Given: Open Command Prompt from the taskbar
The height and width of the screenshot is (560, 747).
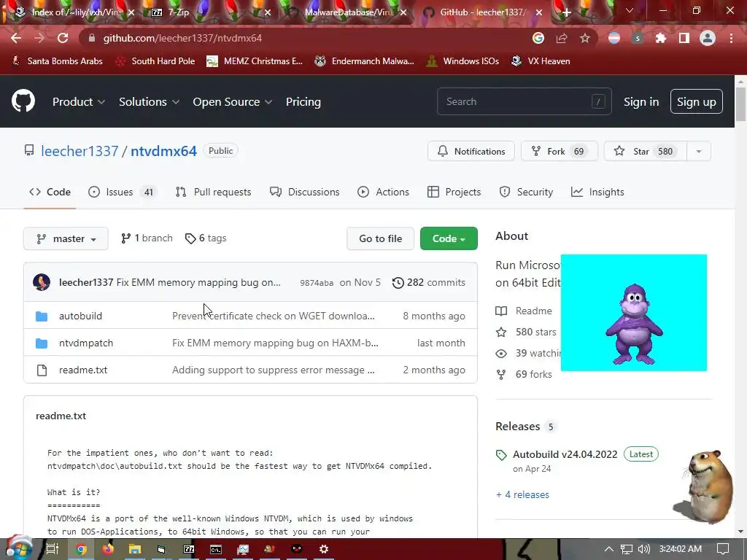Looking at the screenshot, I should point(216,549).
